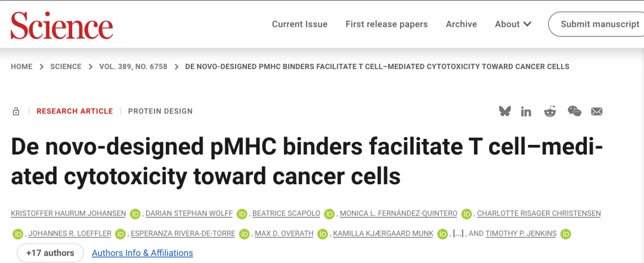Image resolution: width=644 pixels, height=263 pixels.
Task: Open Vol. 389, No. 6758 breadcrumb
Action: click(134, 67)
